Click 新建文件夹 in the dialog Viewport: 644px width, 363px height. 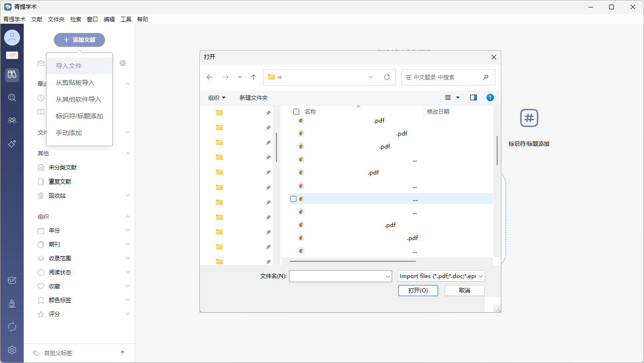[254, 97]
